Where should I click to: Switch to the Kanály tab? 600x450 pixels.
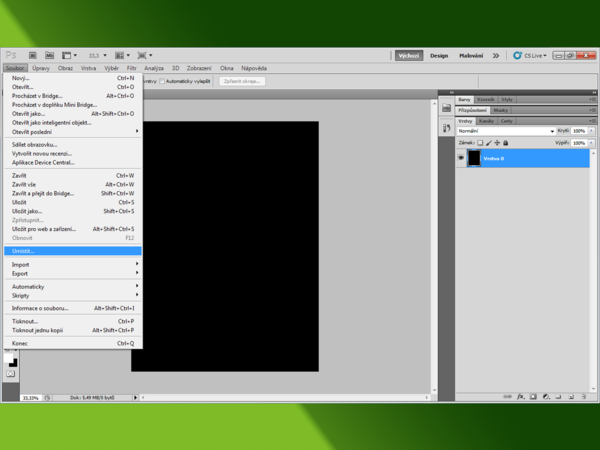[487, 120]
